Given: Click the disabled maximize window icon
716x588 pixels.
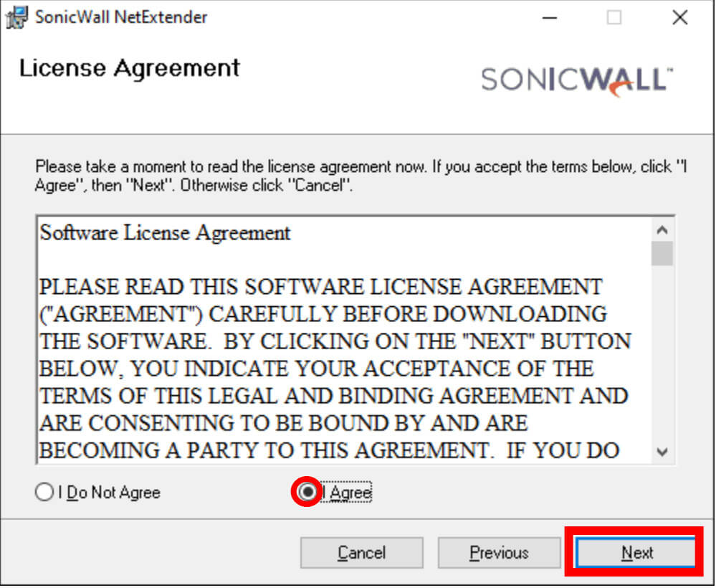Looking at the screenshot, I should [614, 18].
